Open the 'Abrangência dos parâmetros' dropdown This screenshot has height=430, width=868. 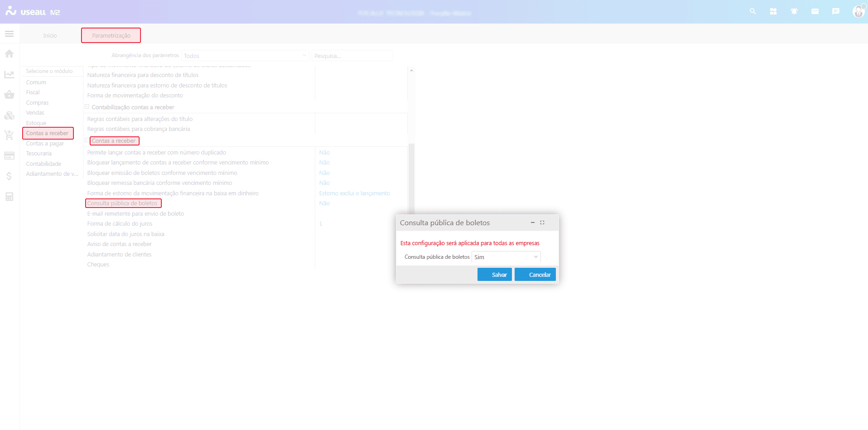[245, 56]
